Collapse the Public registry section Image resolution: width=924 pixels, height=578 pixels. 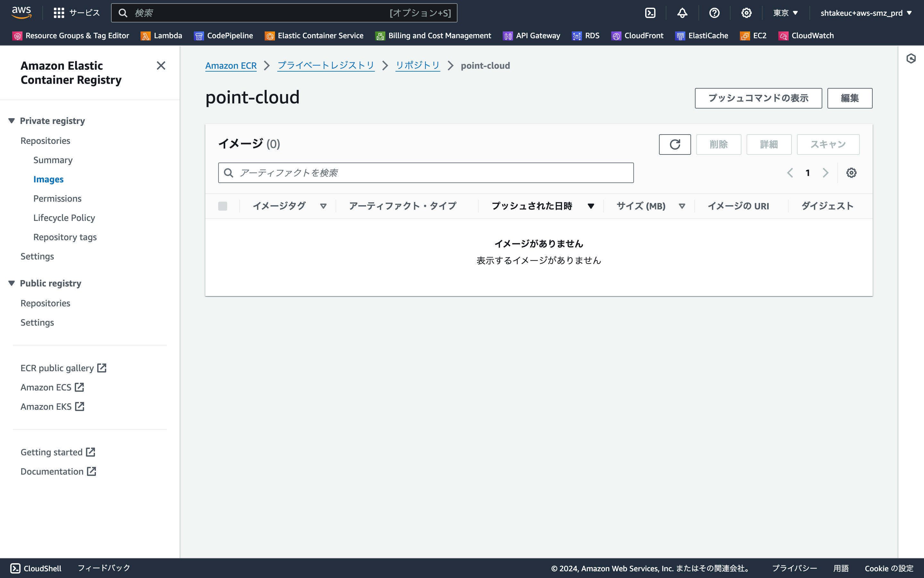coord(12,283)
